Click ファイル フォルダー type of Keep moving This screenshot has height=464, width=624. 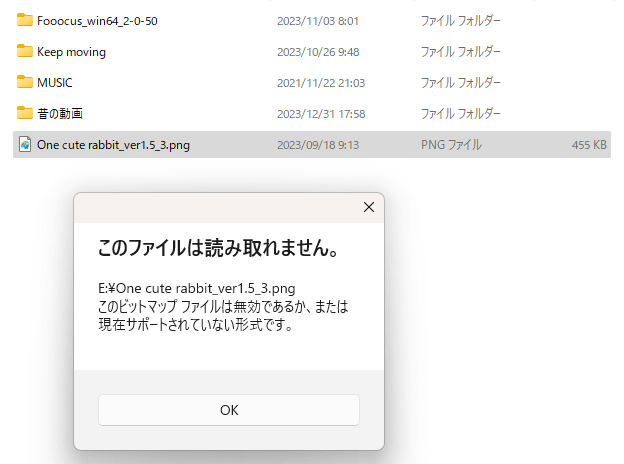pos(460,52)
